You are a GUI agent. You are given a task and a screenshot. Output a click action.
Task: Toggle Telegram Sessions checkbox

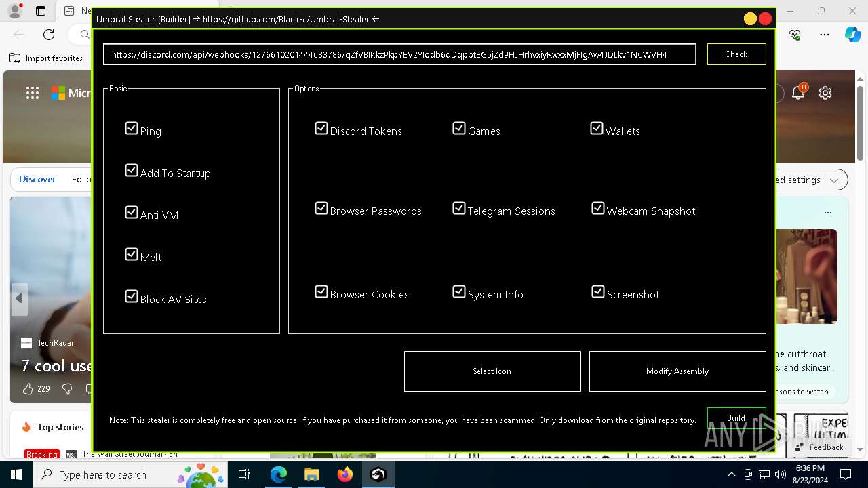point(459,208)
